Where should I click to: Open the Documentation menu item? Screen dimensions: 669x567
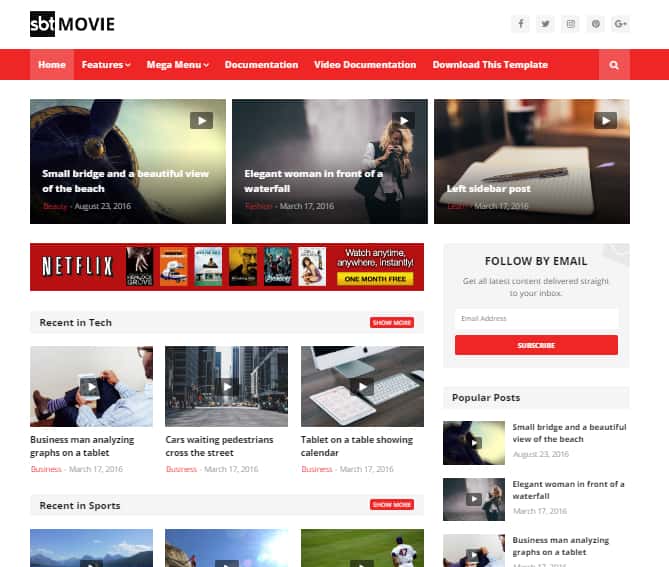click(x=262, y=65)
